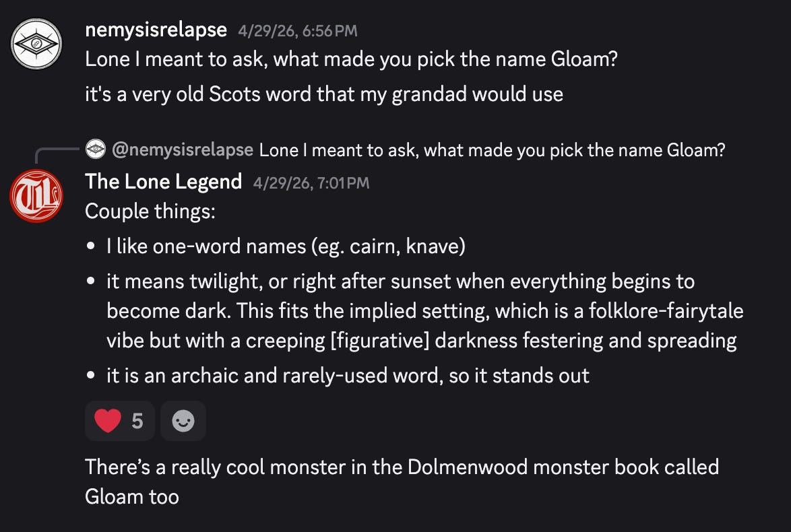The height and width of the screenshot is (532, 791).
Task: Open The Lone Legend username profile
Action: click(164, 182)
